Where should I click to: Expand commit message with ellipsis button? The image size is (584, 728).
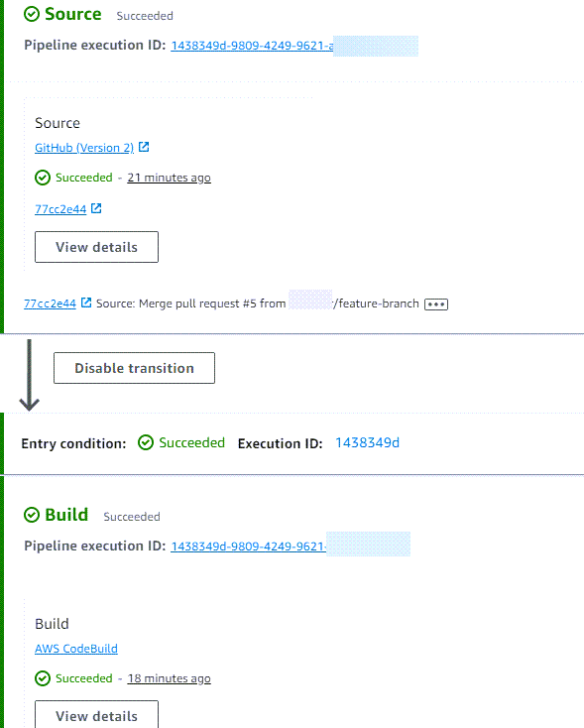[436, 304]
